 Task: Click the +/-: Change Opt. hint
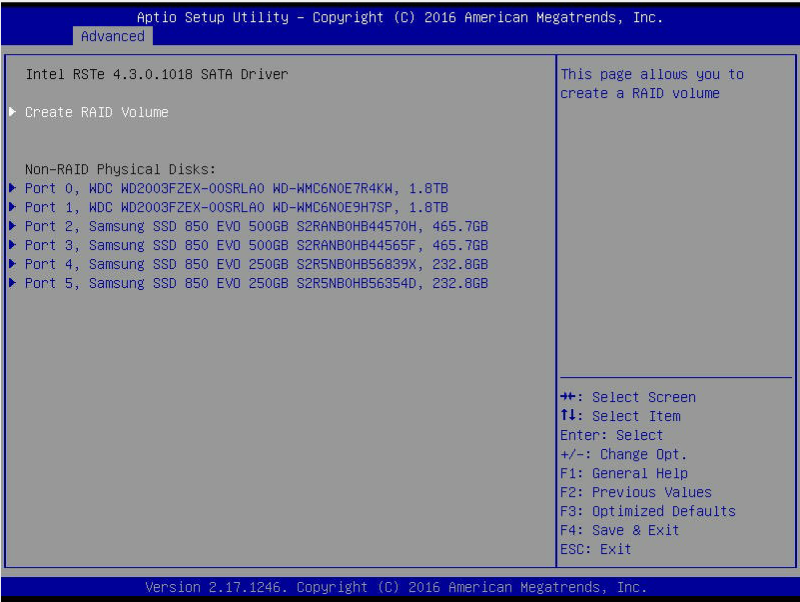pyautogui.click(x=623, y=454)
